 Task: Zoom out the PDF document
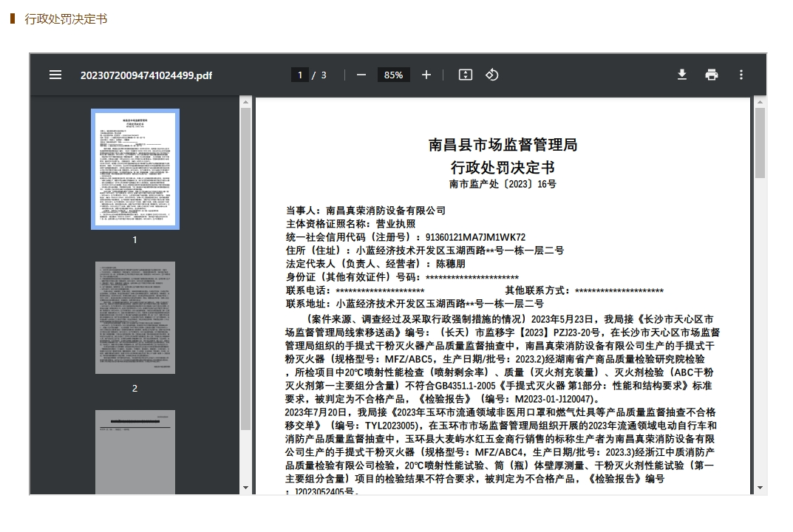pos(361,75)
